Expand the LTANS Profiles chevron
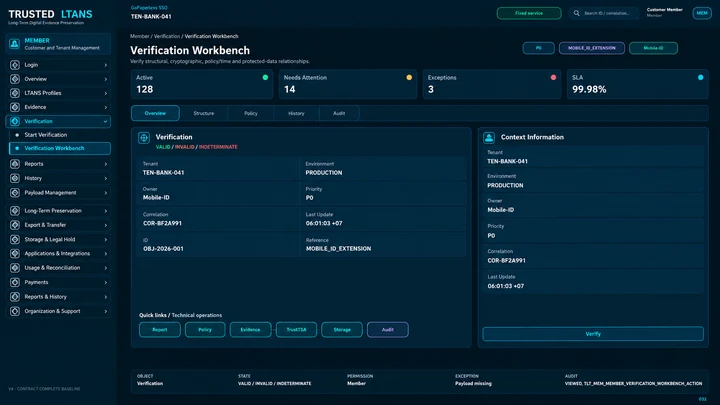This screenshot has height=405, width=720. 106,93
